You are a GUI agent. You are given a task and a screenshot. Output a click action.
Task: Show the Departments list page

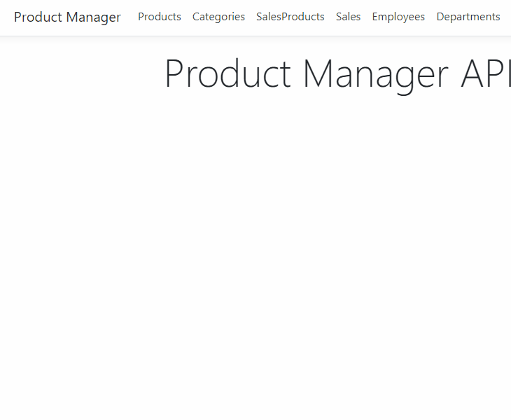pos(468,17)
